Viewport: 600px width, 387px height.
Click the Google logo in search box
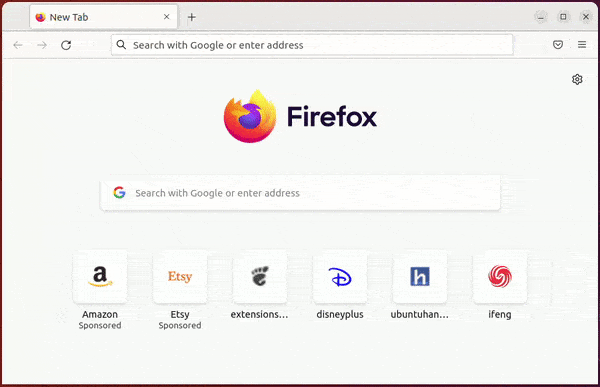(x=119, y=193)
